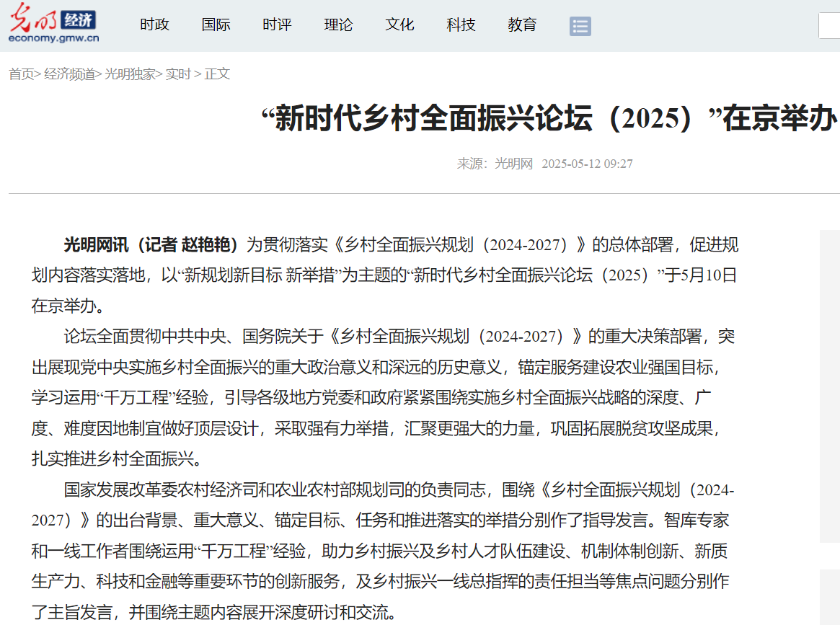Select 时评 in the top navigation
The height and width of the screenshot is (625, 840).
coord(277,25)
